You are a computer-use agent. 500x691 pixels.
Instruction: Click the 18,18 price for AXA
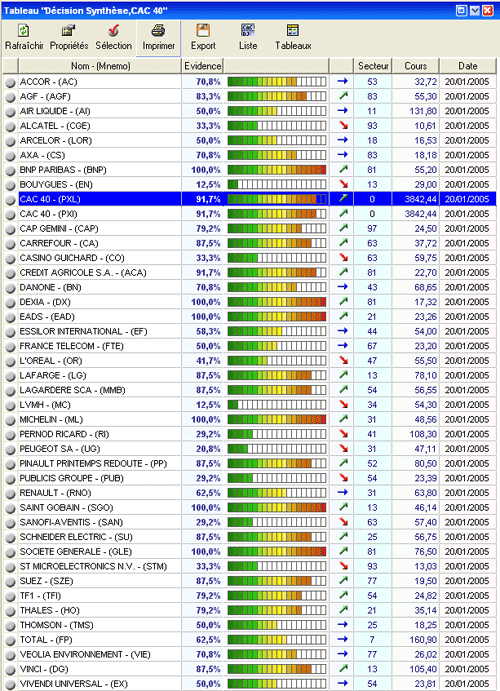coord(426,155)
